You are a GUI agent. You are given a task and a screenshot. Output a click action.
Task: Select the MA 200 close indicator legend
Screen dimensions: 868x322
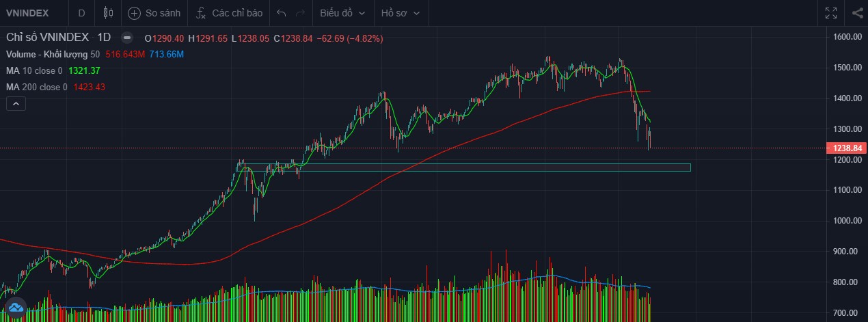point(37,87)
